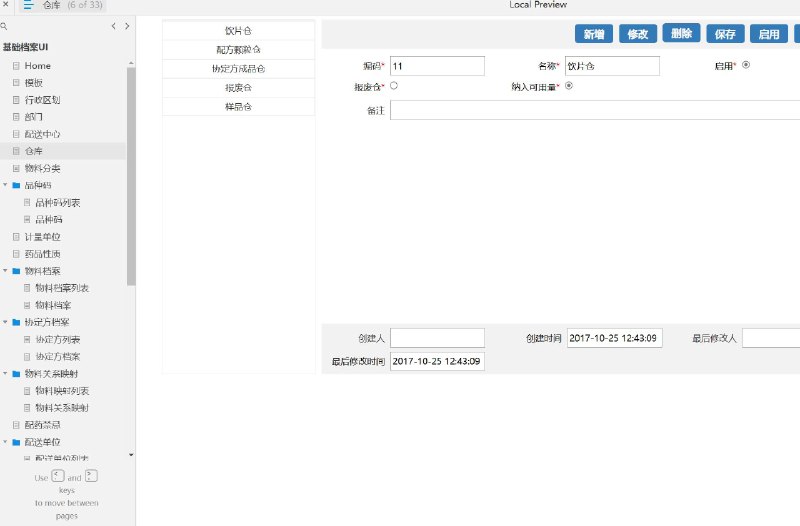Toggle the sitemap hamburger icon beside 仓库
The height and width of the screenshot is (526, 800).
tap(28, 5)
